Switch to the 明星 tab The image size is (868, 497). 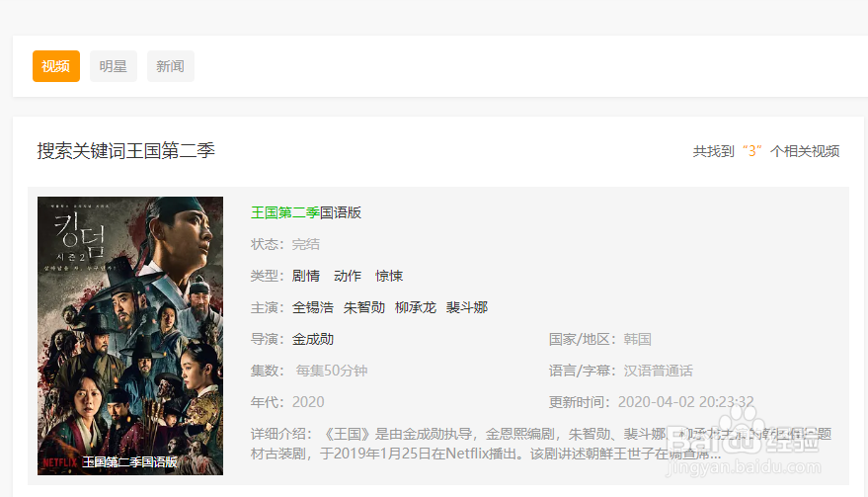pyautogui.click(x=114, y=66)
